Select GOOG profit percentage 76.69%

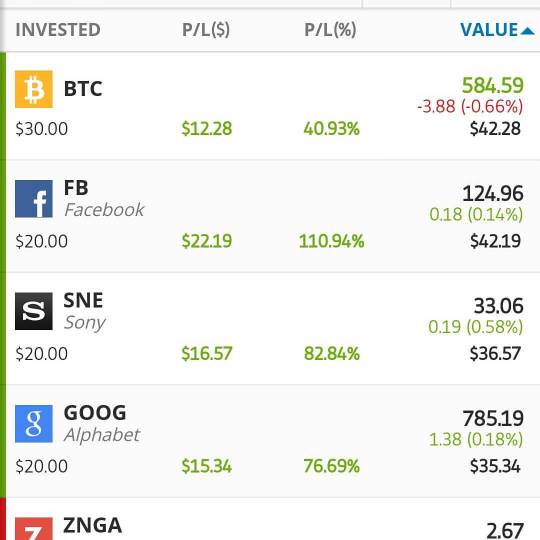[x=332, y=466]
